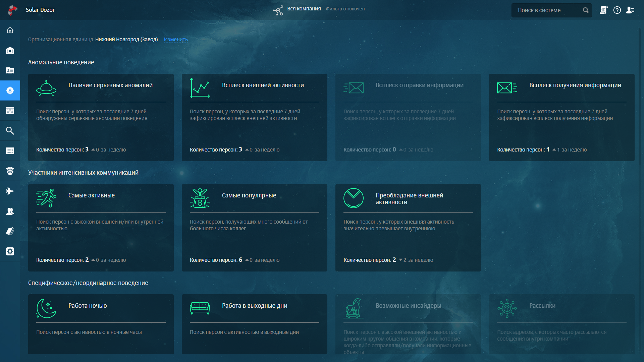
Task: Open the airplane icon section in sidebar
Action: (x=10, y=191)
